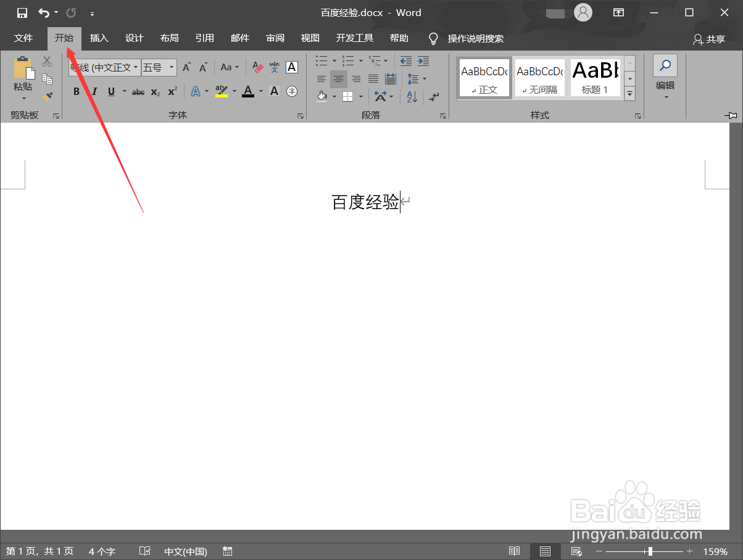Toggle character shading gray A
The image size is (743, 560).
[x=275, y=92]
